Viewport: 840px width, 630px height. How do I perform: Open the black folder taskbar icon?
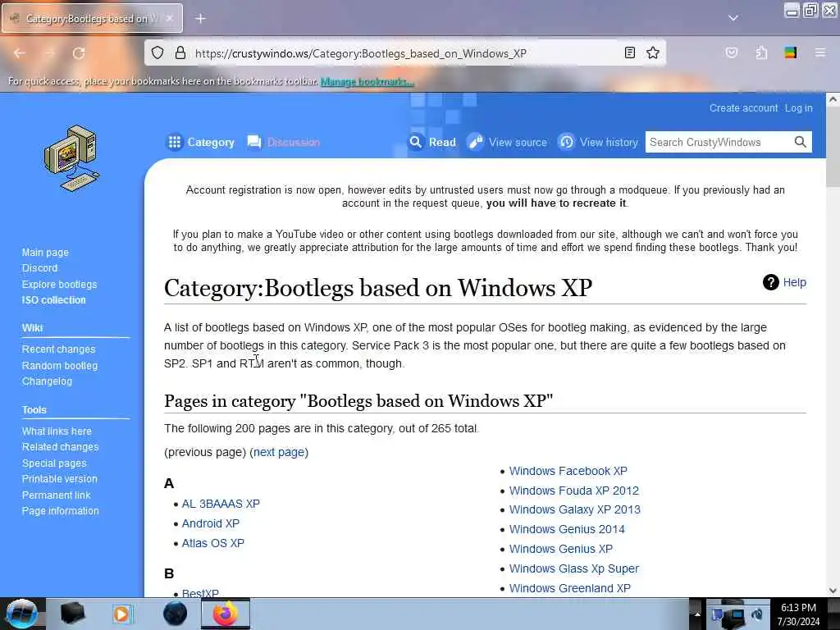click(72, 614)
